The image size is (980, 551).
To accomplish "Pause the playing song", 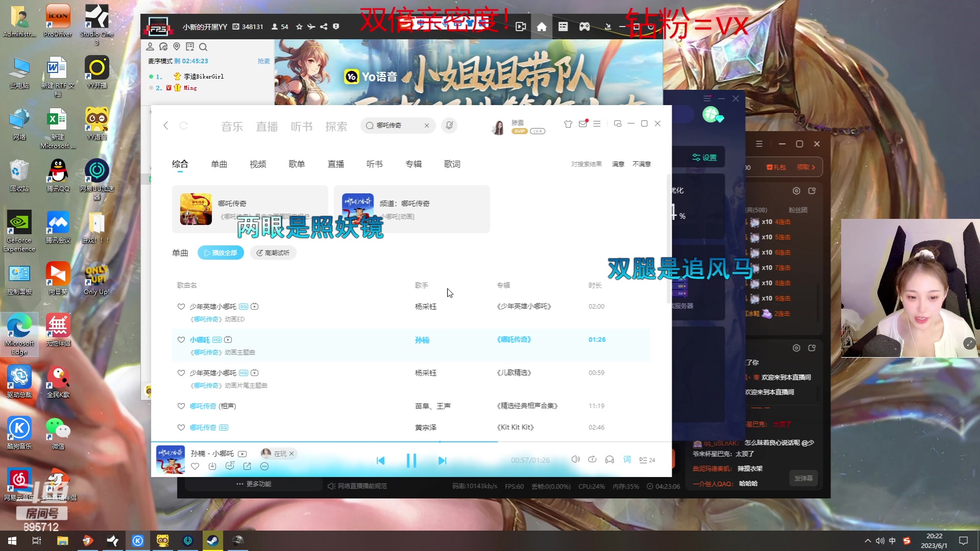I will point(411,460).
